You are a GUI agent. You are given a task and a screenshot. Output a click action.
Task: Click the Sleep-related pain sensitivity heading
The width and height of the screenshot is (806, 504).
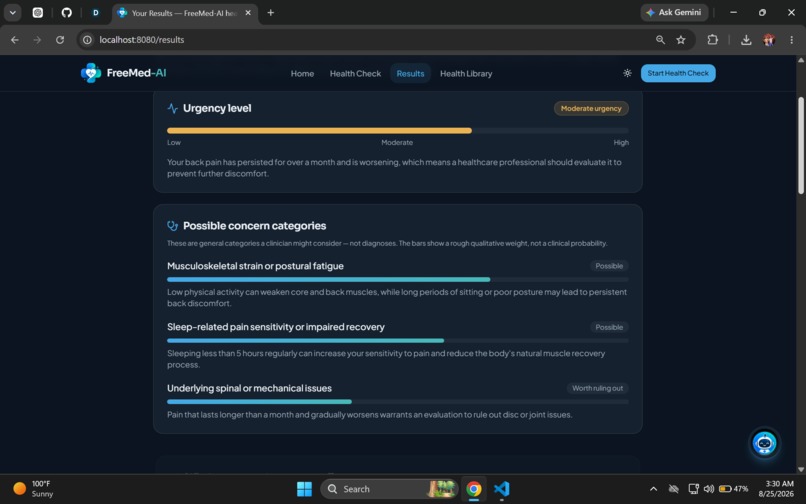[276, 327]
